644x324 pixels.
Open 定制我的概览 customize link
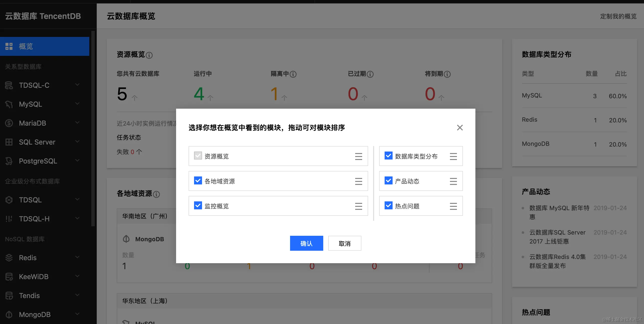coord(618,16)
